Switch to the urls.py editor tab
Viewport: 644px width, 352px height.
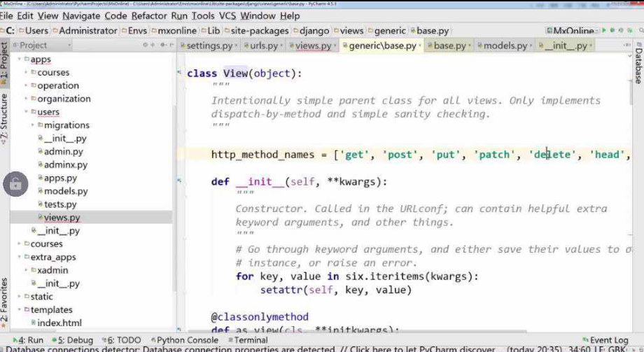[264, 45]
